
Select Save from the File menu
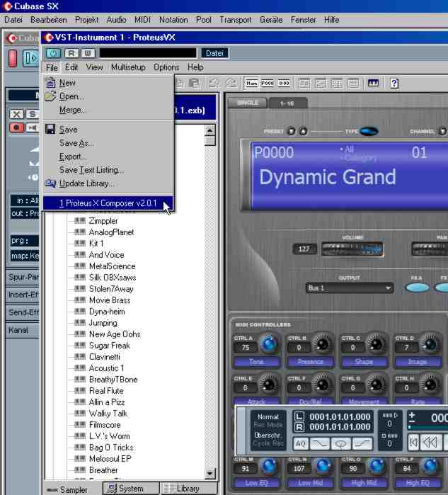pos(108,130)
